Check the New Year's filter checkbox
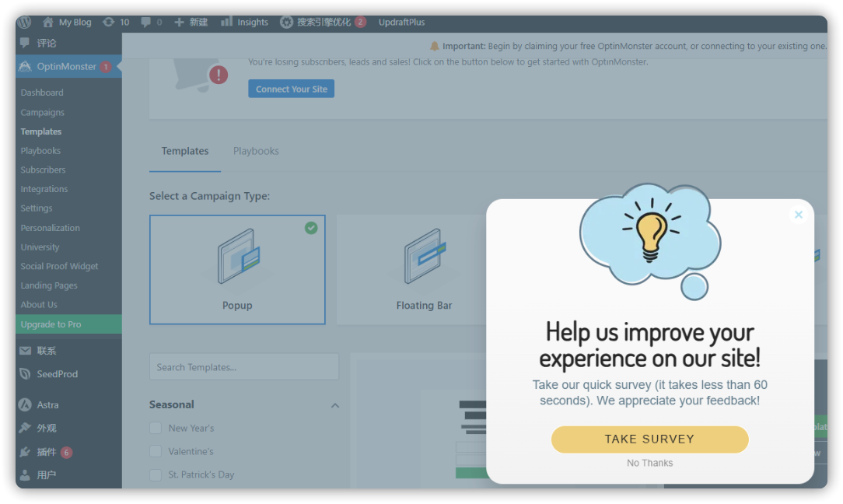The height and width of the screenshot is (504, 843). tap(156, 428)
